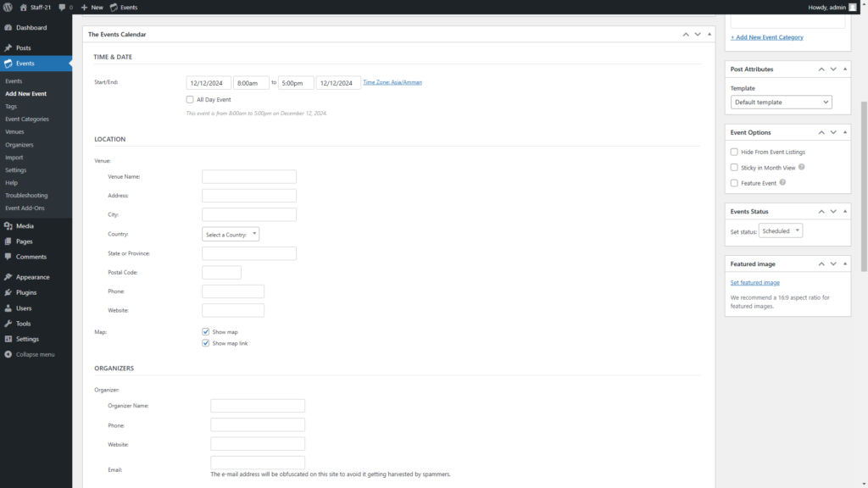Screen dimensions: 868x488
Task: Check Hide From Event Listings
Action: pyautogui.click(x=734, y=152)
